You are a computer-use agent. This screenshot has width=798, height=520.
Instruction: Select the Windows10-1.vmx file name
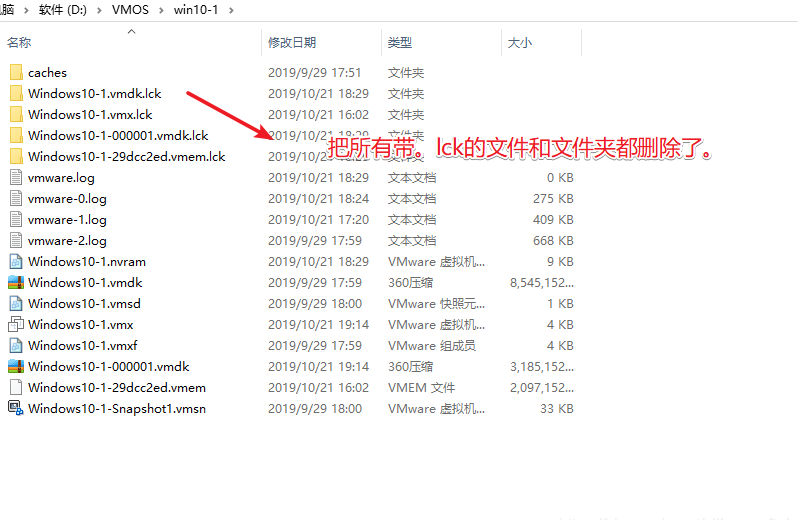coord(80,324)
